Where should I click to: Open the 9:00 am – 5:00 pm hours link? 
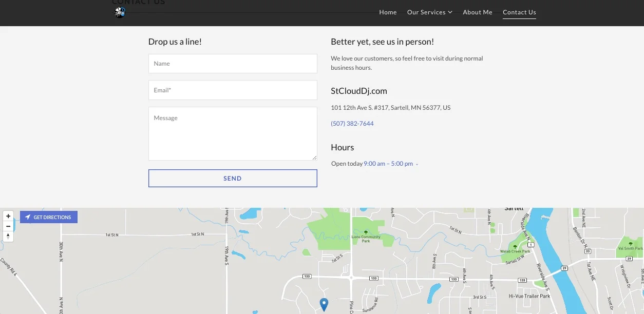coord(388,163)
